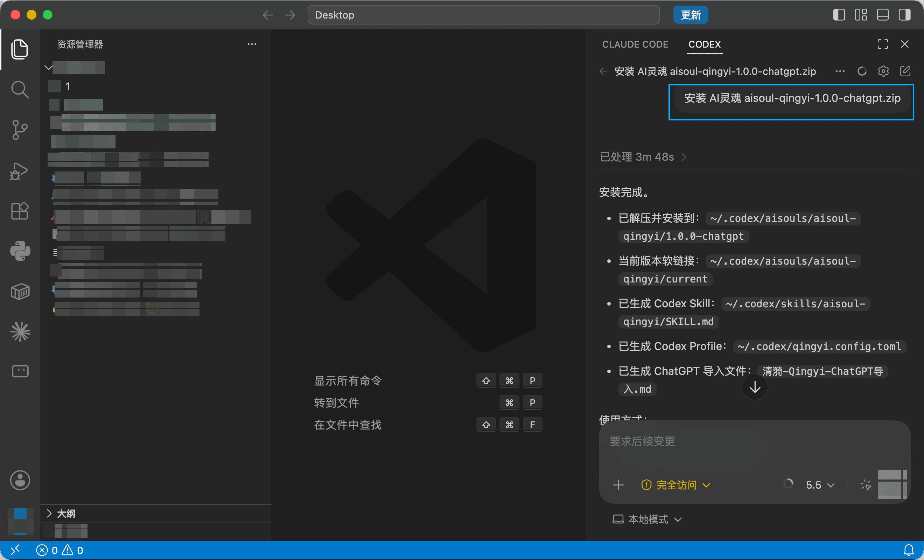
Task: Switch to CLAUDE CODE tab
Action: click(x=635, y=44)
